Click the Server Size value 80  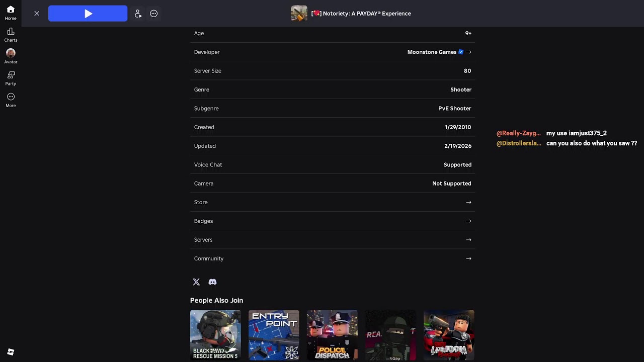coord(467,71)
